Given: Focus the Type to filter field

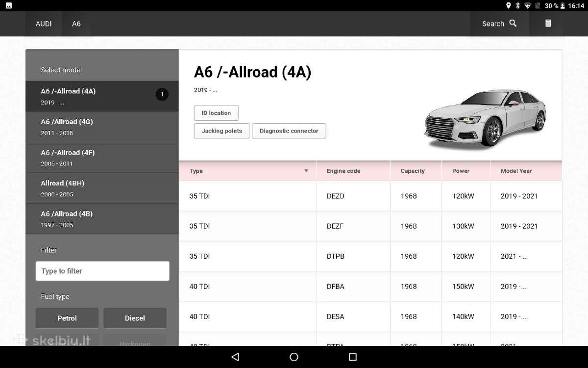Looking at the screenshot, I should click(x=102, y=271).
